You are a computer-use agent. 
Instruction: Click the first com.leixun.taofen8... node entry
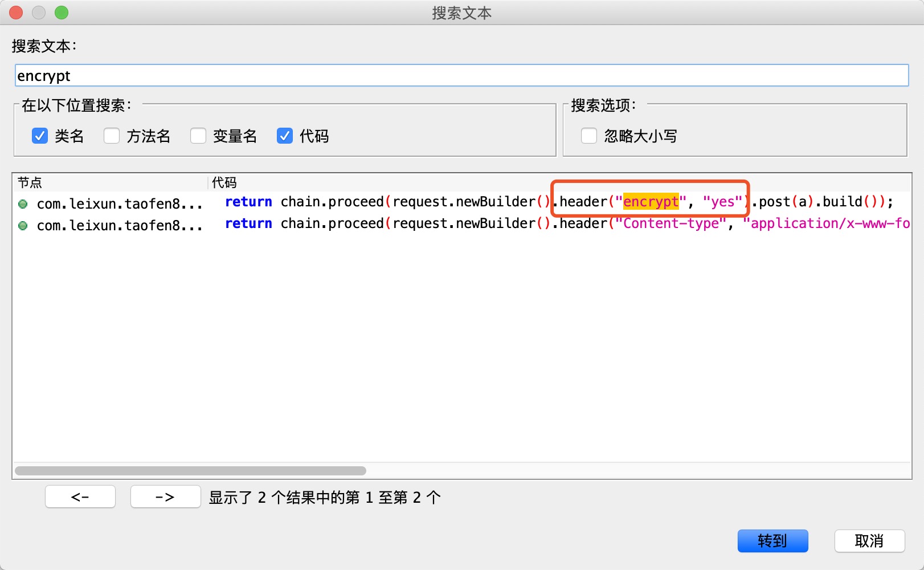coord(119,203)
